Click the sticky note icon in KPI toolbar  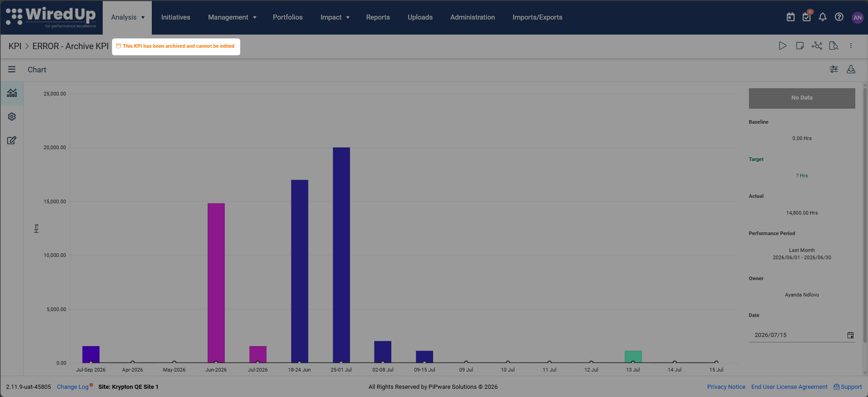click(x=800, y=45)
